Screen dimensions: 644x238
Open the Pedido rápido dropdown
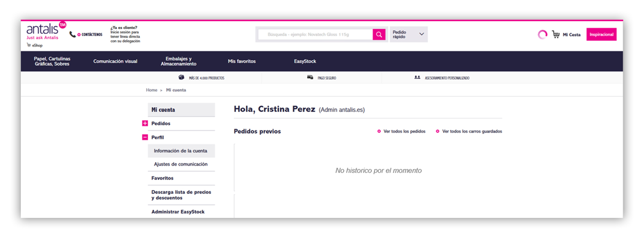[408, 34]
